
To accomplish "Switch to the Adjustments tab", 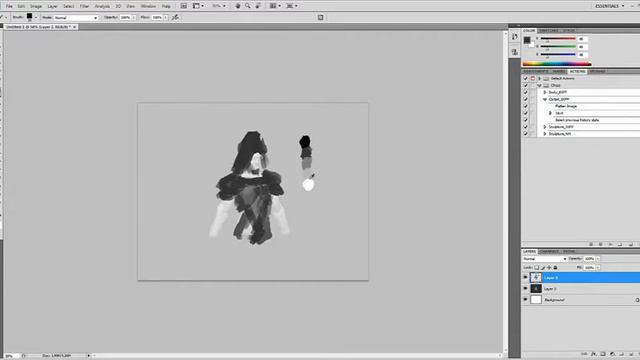I will point(536,71).
